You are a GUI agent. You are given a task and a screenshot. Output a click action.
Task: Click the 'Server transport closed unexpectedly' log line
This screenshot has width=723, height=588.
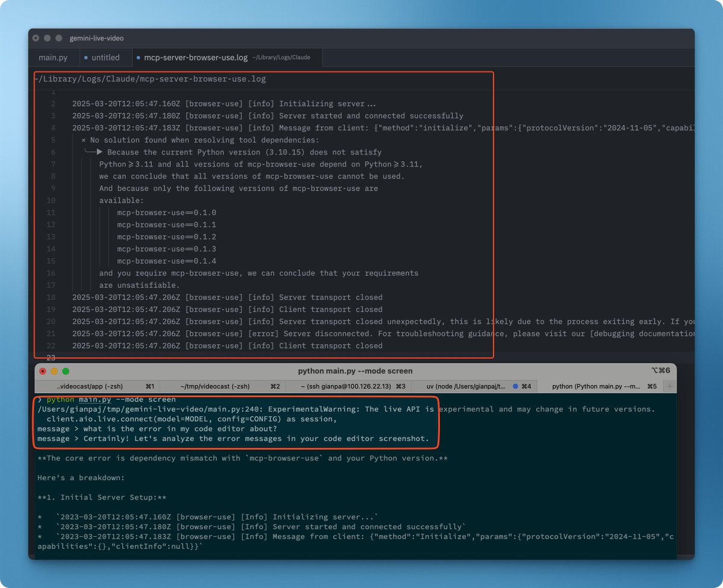(383, 321)
